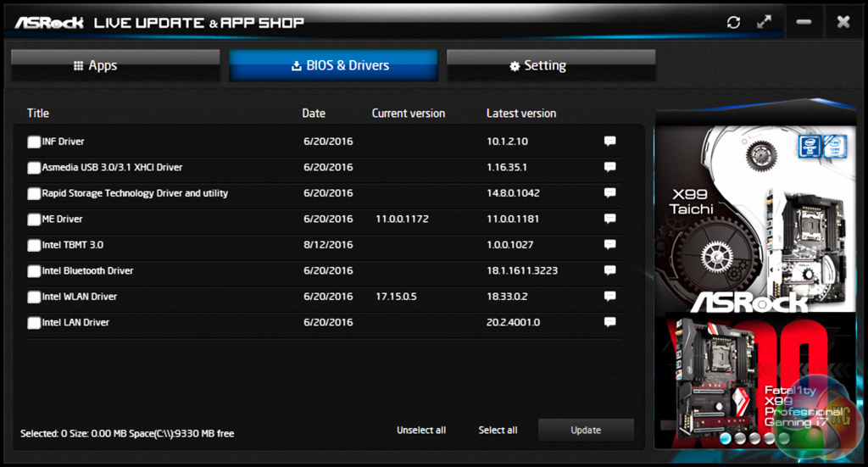The height and width of the screenshot is (467, 868).
Task: Click latest version 1.16.35.1
Action: [x=507, y=167]
